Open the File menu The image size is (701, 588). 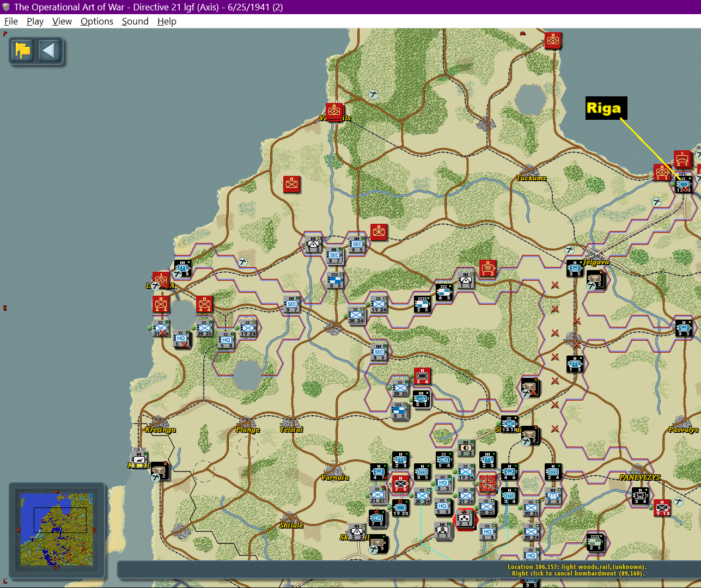(x=11, y=21)
